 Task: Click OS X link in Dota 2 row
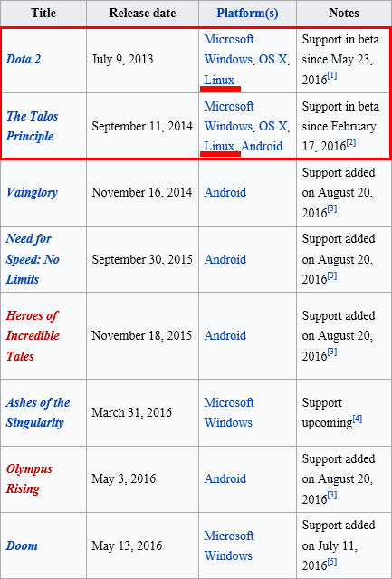tap(272, 59)
